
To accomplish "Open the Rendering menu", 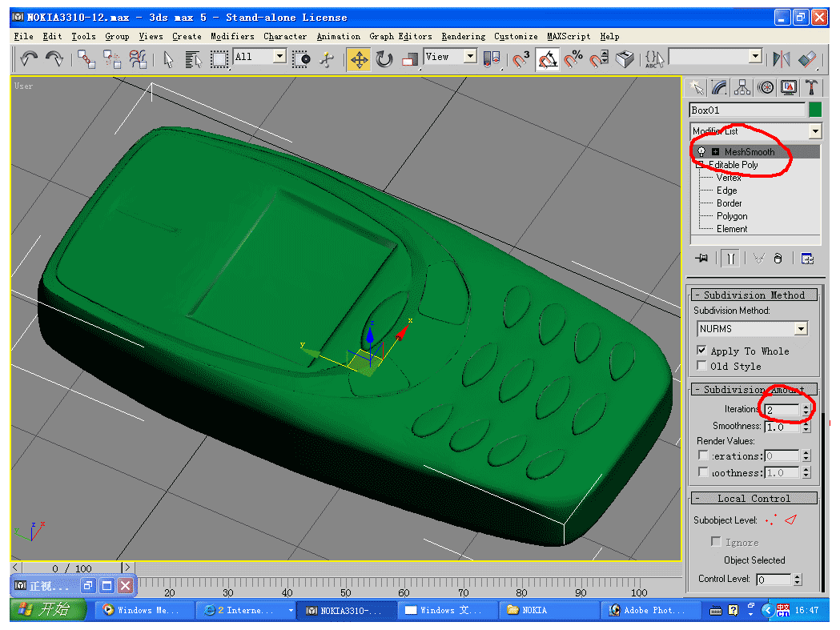I will click(x=464, y=37).
